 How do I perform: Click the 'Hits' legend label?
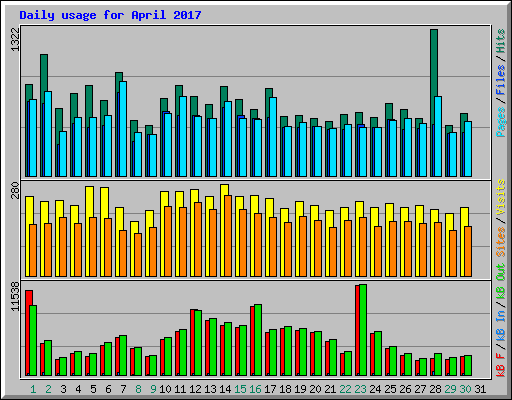(x=501, y=41)
